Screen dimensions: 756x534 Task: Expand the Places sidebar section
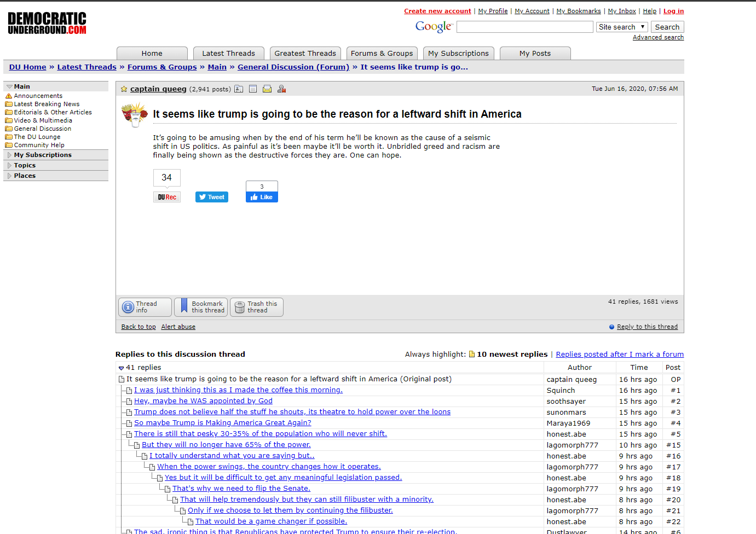coord(9,176)
